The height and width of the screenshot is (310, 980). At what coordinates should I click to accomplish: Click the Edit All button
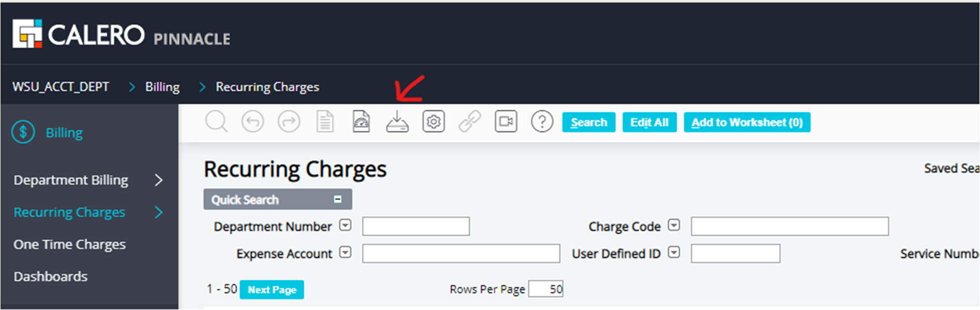pyautogui.click(x=649, y=123)
